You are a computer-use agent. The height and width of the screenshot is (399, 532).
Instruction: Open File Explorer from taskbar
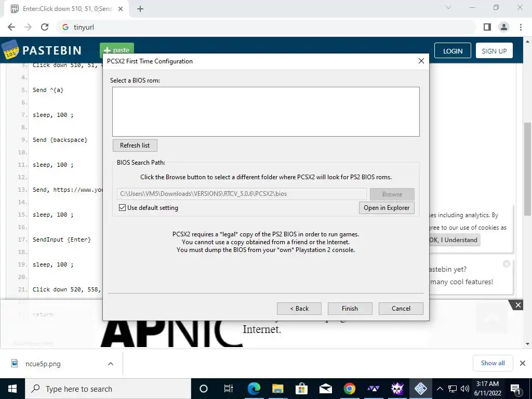pos(277,389)
